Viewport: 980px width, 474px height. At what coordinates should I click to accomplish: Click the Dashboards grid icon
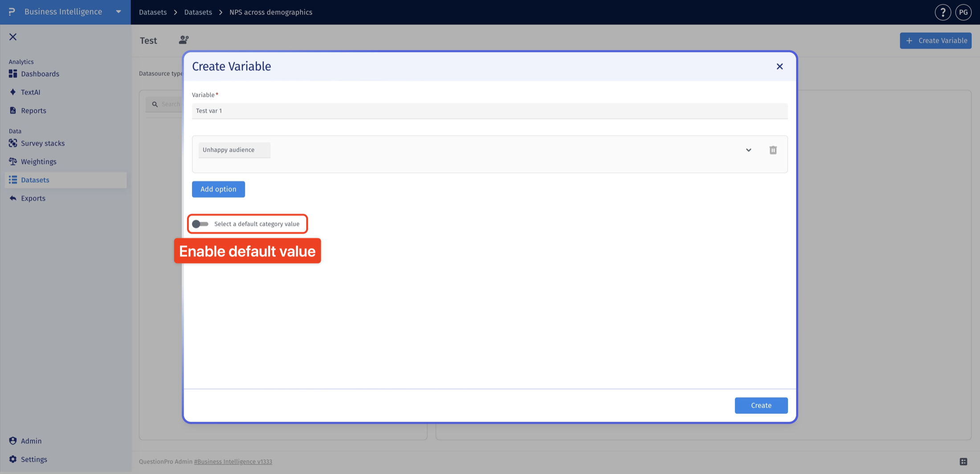point(13,74)
